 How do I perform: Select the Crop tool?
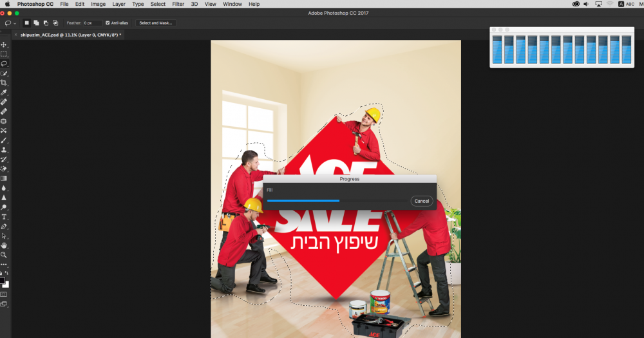click(x=4, y=83)
